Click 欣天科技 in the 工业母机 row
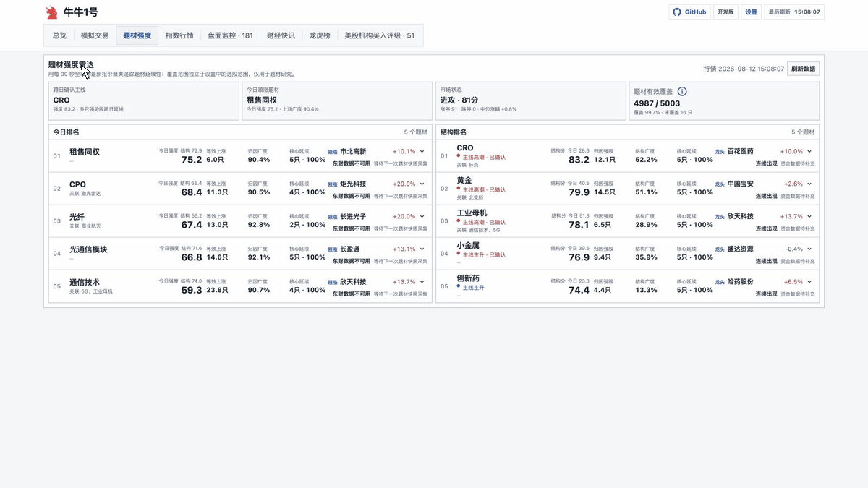This screenshot has width=868, height=488. (740, 217)
